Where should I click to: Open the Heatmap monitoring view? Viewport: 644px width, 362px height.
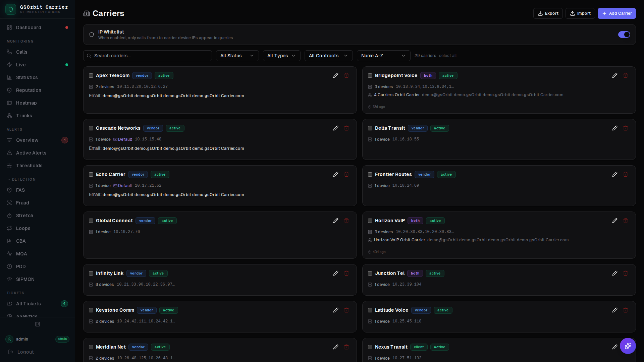(x=26, y=103)
